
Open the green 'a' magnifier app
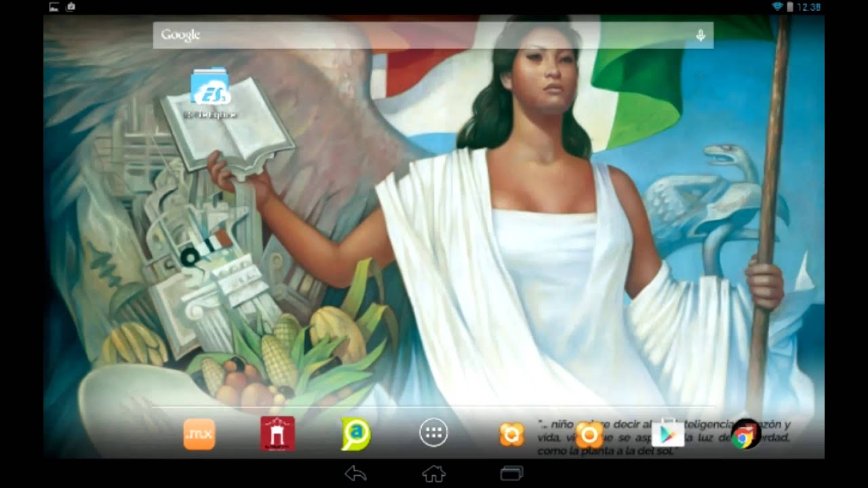[x=356, y=434]
